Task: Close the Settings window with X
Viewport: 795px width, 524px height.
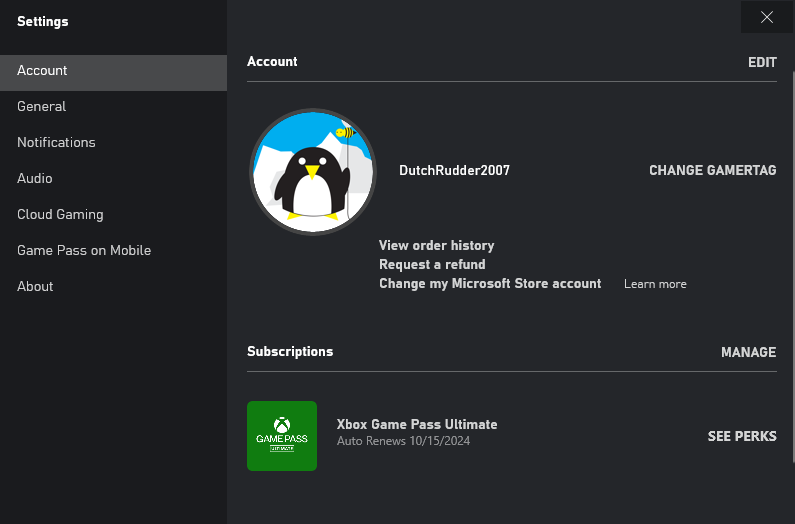Action: point(767,17)
